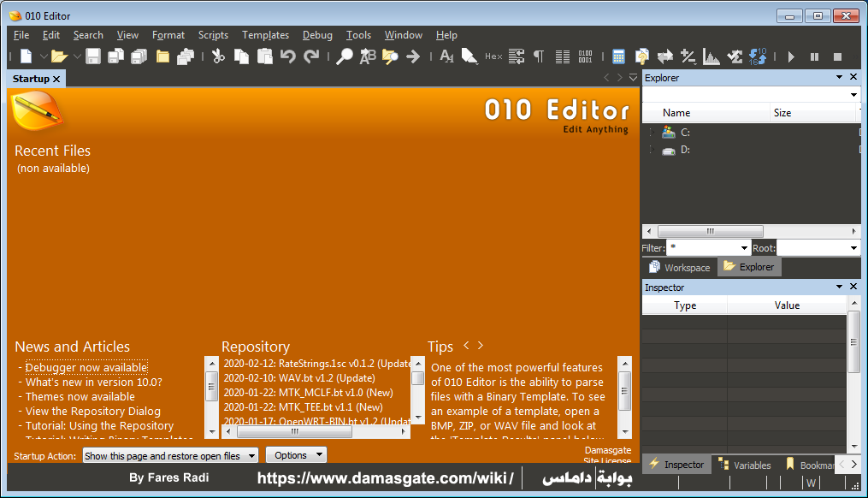Open the Font settings icon
Image resolution: width=868 pixels, height=498 pixels.
[446, 56]
